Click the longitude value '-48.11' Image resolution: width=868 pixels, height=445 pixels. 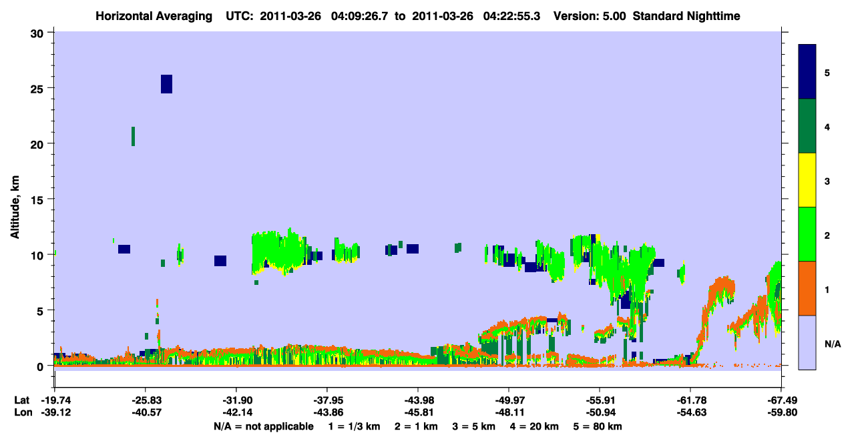pyautogui.click(x=509, y=413)
